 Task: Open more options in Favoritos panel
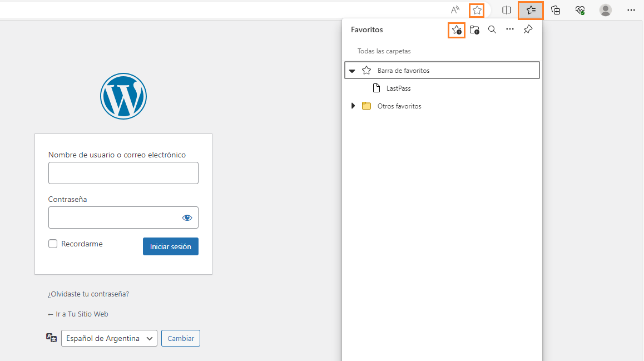510,30
